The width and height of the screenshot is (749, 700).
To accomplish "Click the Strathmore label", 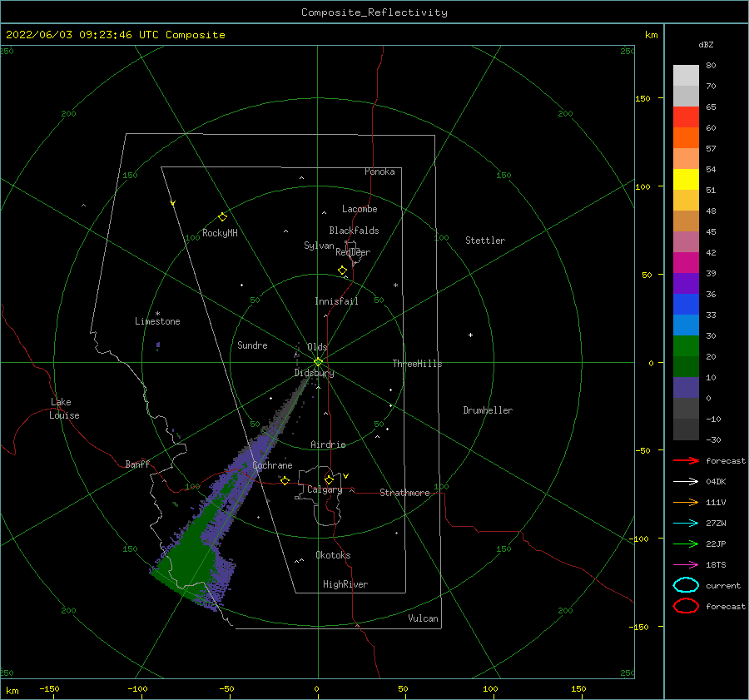I will tap(404, 493).
